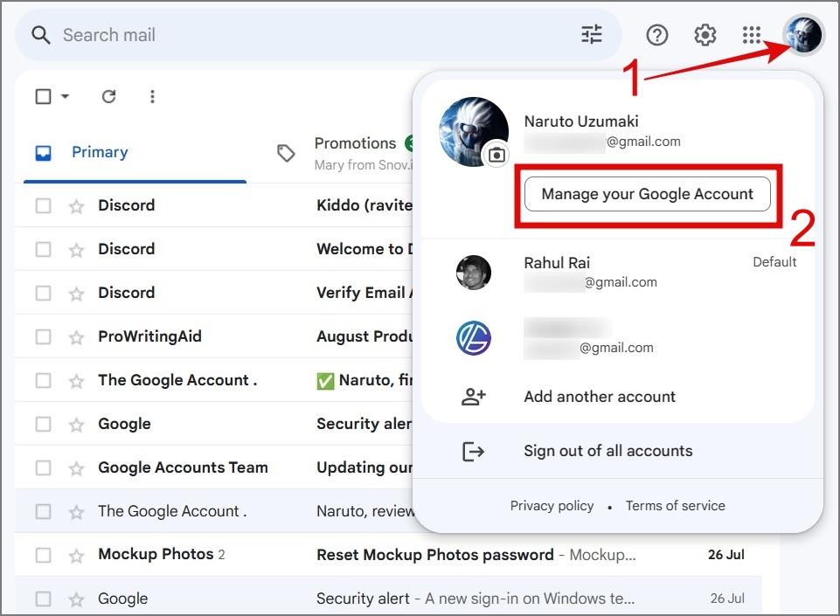Viewport: 840px width, 616px height.
Task: Open the Updating our email subject
Action: tap(364, 467)
